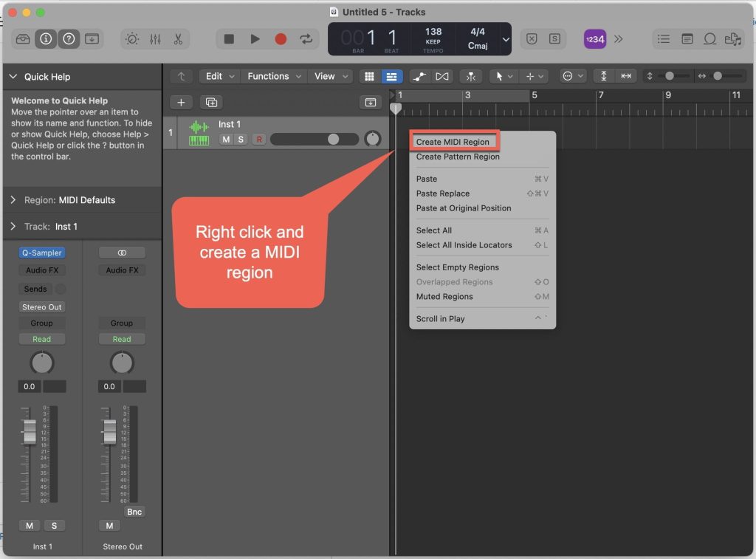Choose Create MIDI Region from context menu

point(453,142)
